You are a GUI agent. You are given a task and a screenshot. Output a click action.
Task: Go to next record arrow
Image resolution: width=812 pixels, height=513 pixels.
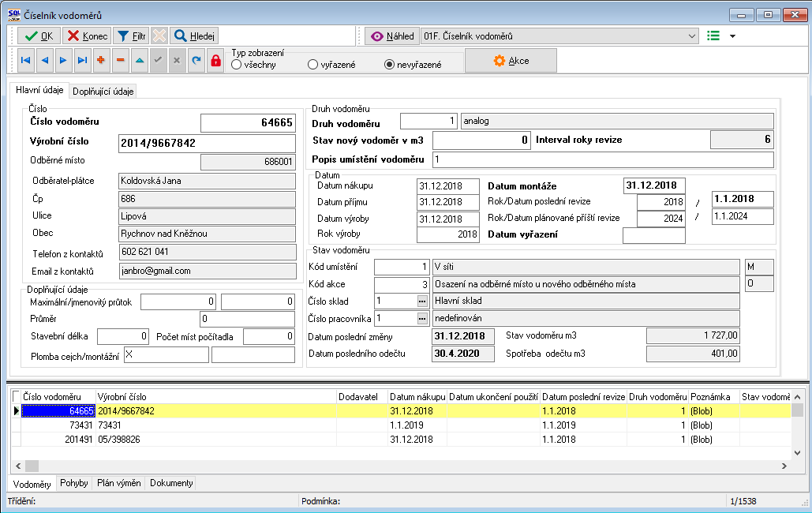tap(63, 61)
